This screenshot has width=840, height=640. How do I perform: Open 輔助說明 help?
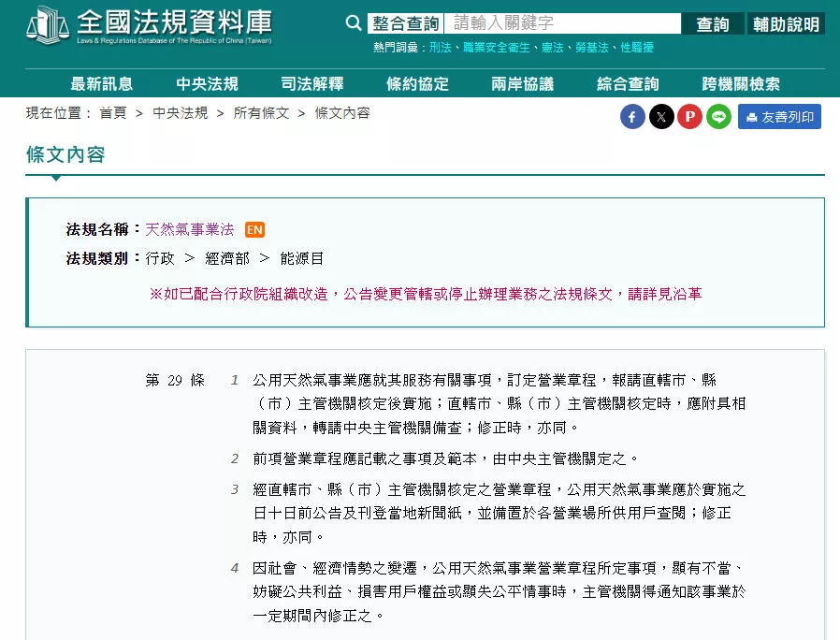pyautogui.click(x=786, y=23)
